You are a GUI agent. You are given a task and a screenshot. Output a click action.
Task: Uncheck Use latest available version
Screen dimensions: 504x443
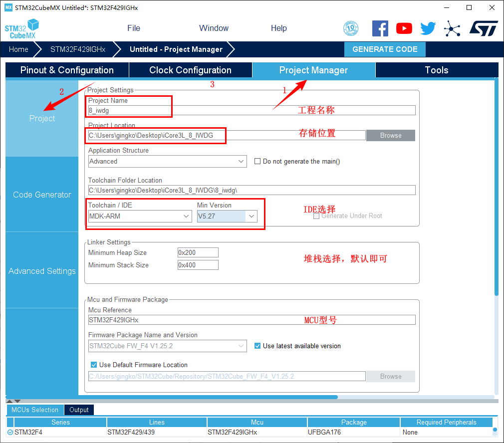[x=257, y=346]
